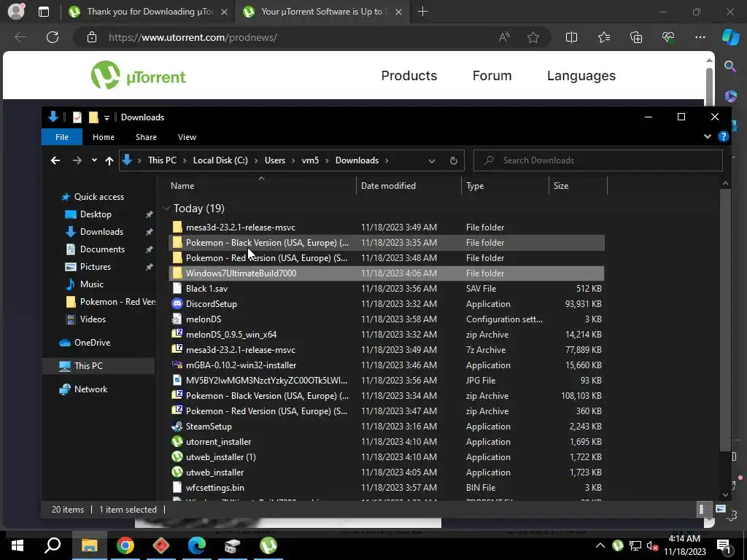Open Edge collections icon
This screenshot has width=747, height=560.
pyautogui.click(x=636, y=37)
